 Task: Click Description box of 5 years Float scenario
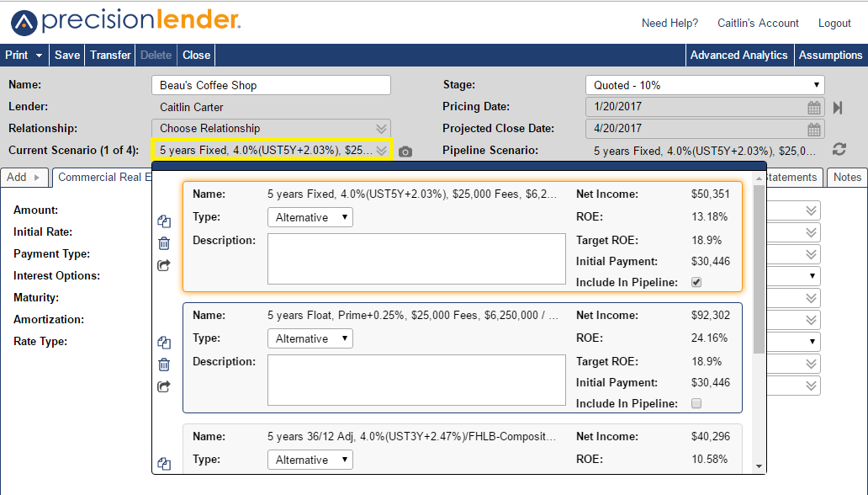pos(416,381)
